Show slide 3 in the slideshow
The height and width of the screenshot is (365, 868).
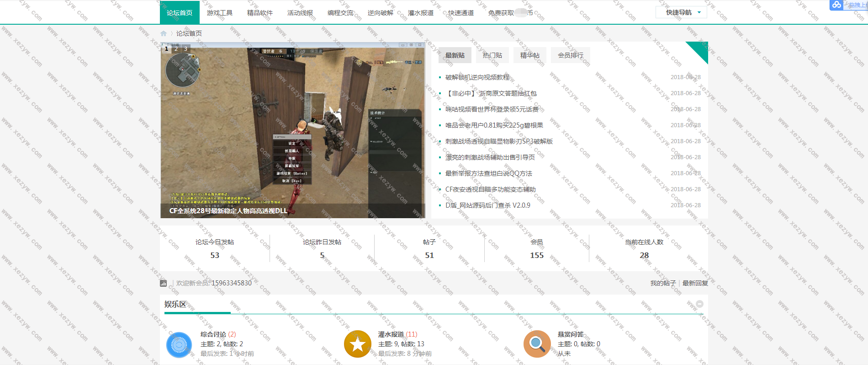[x=185, y=48]
